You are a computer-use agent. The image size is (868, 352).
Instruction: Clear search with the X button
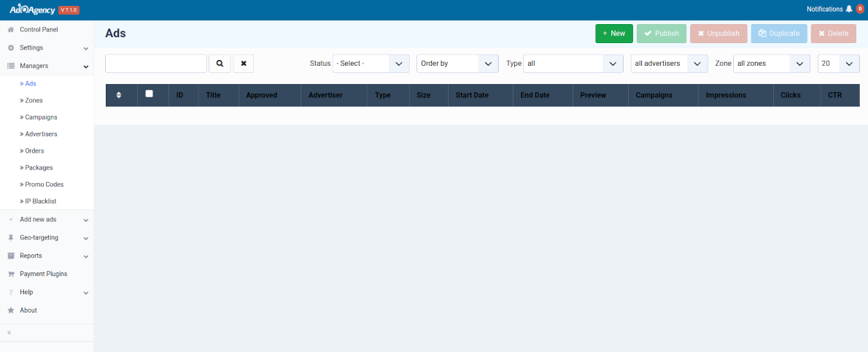(244, 64)
